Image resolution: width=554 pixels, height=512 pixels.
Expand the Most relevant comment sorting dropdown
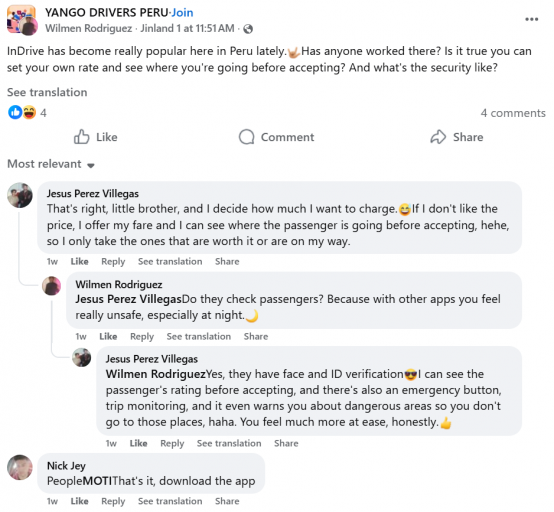51,164
